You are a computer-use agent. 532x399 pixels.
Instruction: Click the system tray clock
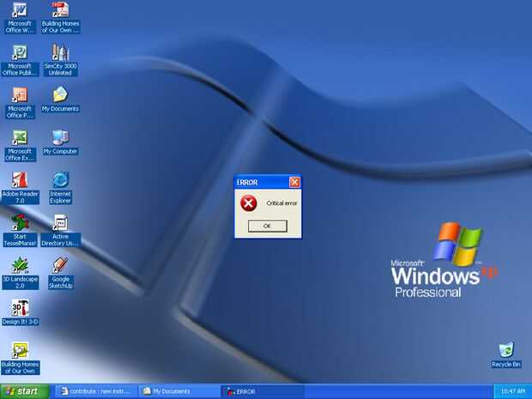(512, 391)
